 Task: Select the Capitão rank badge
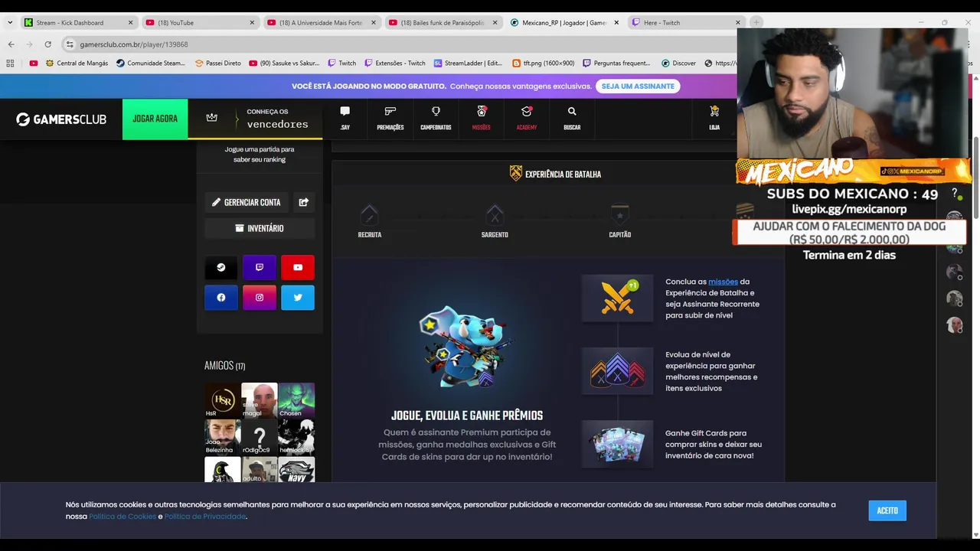(x=620, y=214)
